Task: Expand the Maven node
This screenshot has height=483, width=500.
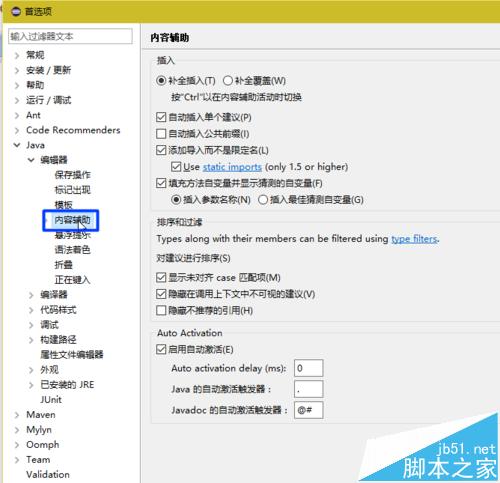Action: tap(17, 415)
